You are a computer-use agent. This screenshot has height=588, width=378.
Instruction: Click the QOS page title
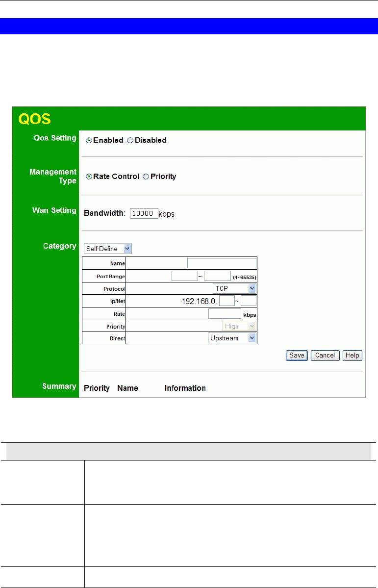(34, 119)
